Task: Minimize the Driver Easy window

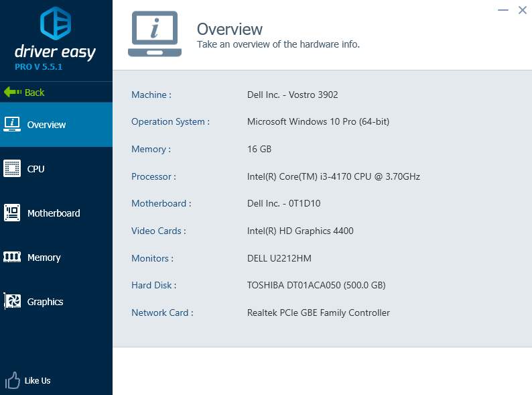Action: coord(503,10)
